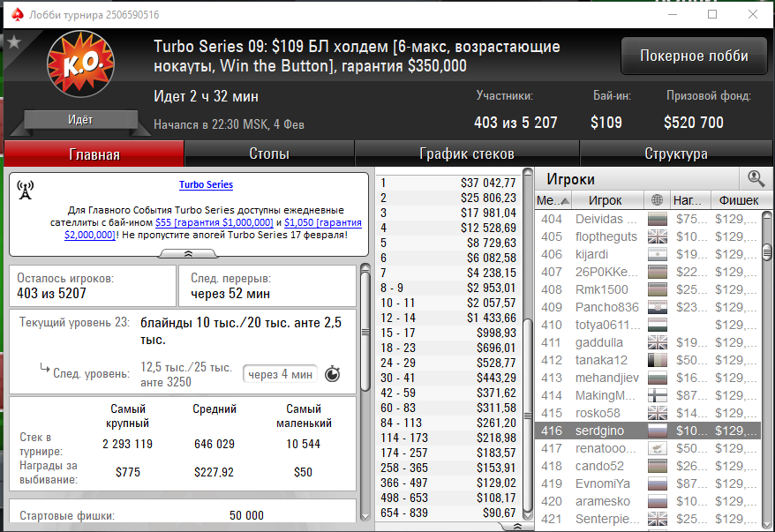Image resolution: width=775 pixels, height=532 pixels.
Task: Click the flag icon in gaddulla's row
Action: (x=658, y=343)
